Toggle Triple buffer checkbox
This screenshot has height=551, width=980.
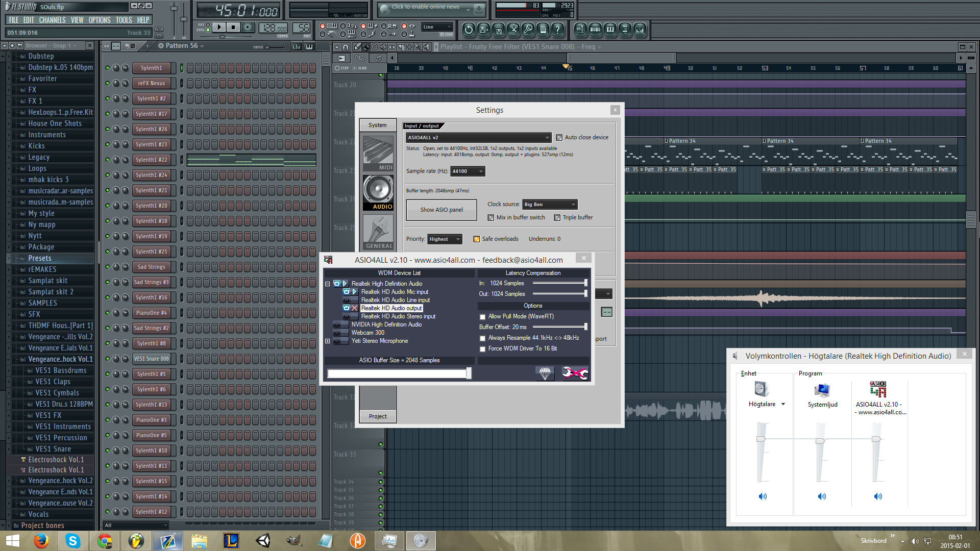click(x=557, y=218)
